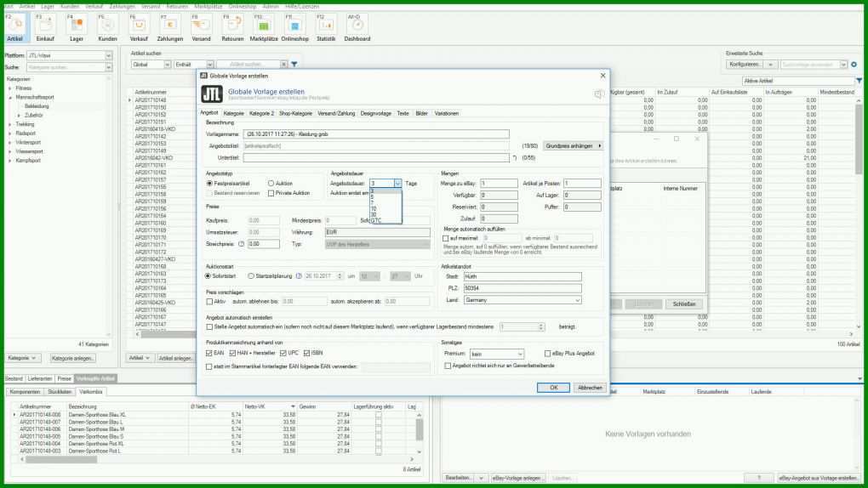
Task: Open the Global search scope dropdown
Action: click(x=166, y=65)
